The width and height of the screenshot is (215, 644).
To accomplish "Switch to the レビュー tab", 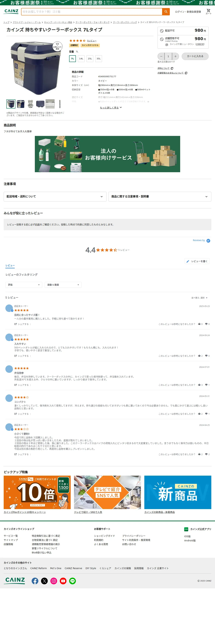I will point(10,265).
